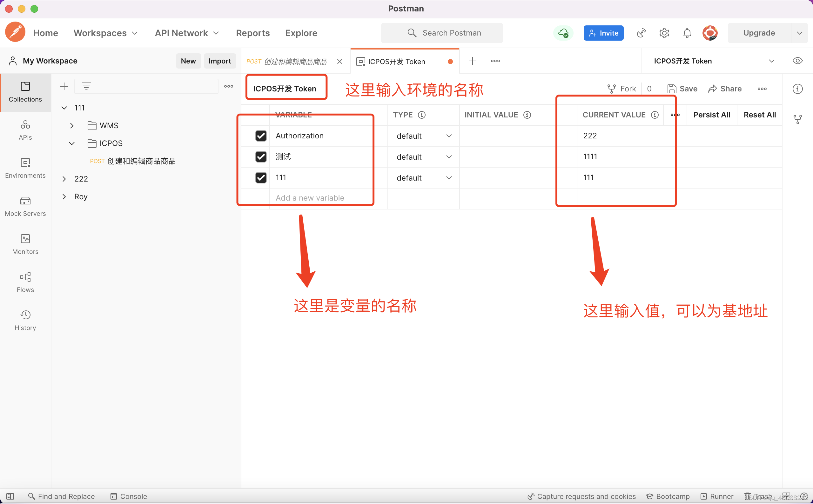The width and height of the screenshot is (813, 504).
Task: Open the Environments sidebar section
Action: 25,168
